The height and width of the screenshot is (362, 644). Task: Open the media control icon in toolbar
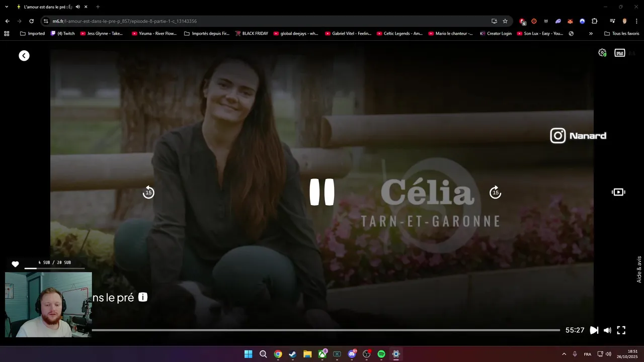[x=612, y=21]
